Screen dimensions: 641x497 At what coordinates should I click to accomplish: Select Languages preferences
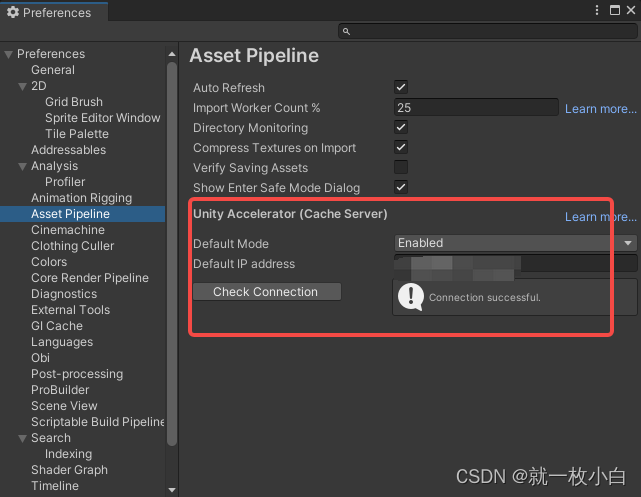tap(62, 342)
